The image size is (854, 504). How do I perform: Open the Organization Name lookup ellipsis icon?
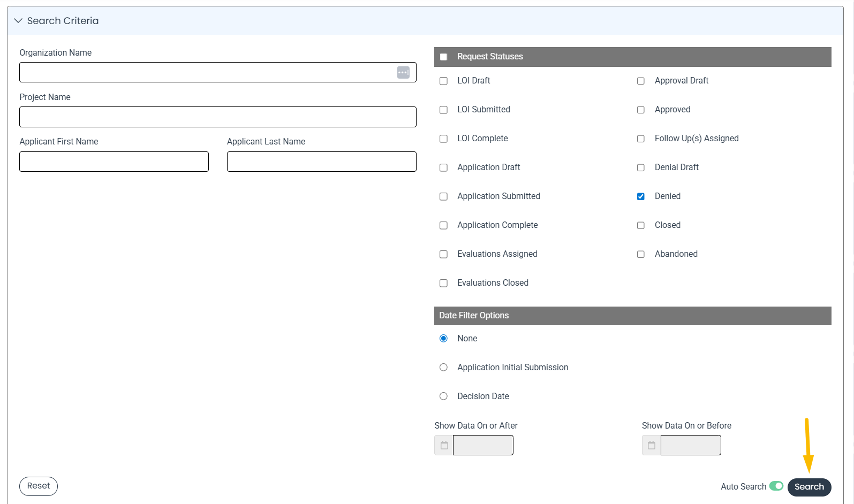coord(403,72)
